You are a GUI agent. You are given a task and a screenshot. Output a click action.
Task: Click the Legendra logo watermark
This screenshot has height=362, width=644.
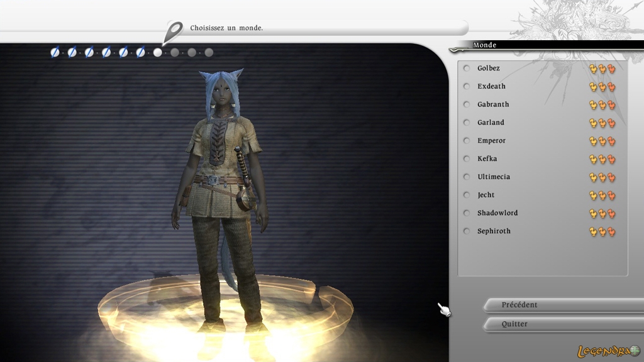[x=608, y=351]
